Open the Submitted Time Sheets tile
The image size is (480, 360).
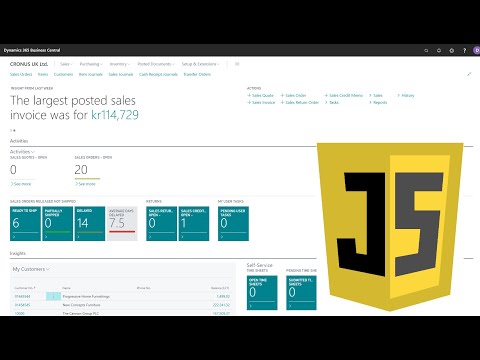[x=301, y=293]
